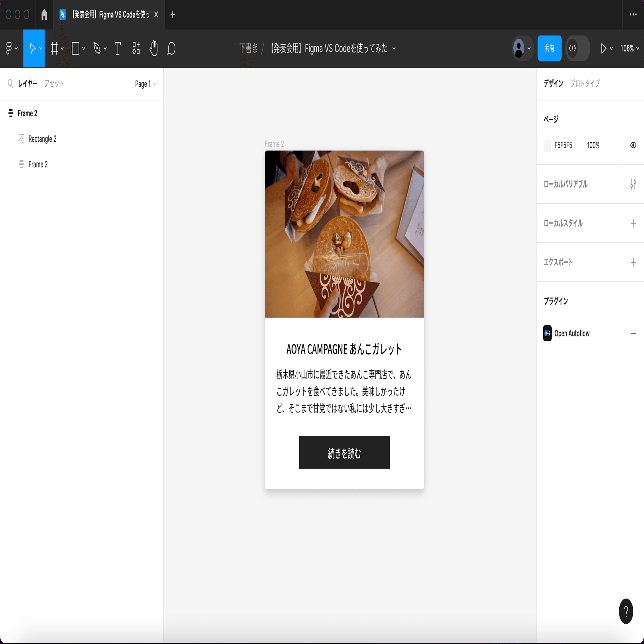Image resolution: width=644 pixels, height=644 pixels.
Task: Click the nested Frame 2 layer icon
Action: click(22, 164)
